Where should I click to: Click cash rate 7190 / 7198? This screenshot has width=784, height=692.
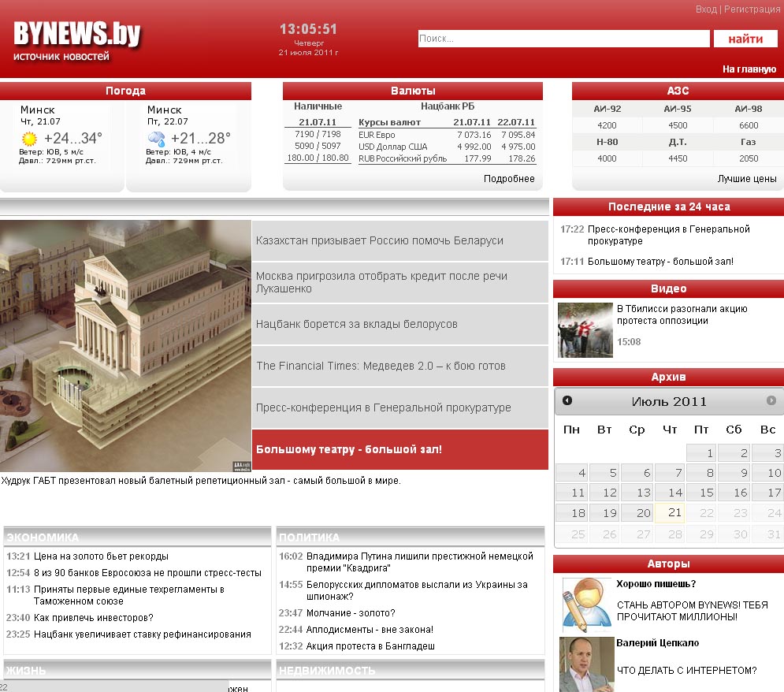click(318, 134)
